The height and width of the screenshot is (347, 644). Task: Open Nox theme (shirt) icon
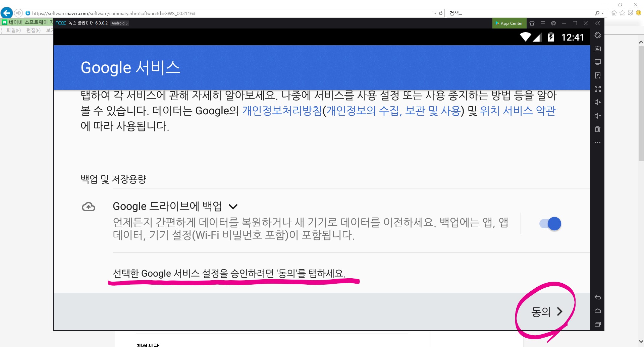click(x=532, y=23)
